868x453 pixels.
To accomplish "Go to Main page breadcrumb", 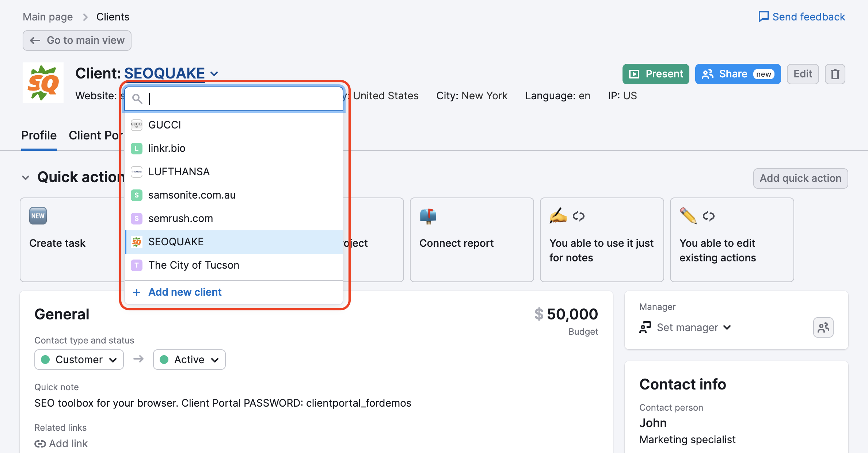I will (x=48, y=17).
